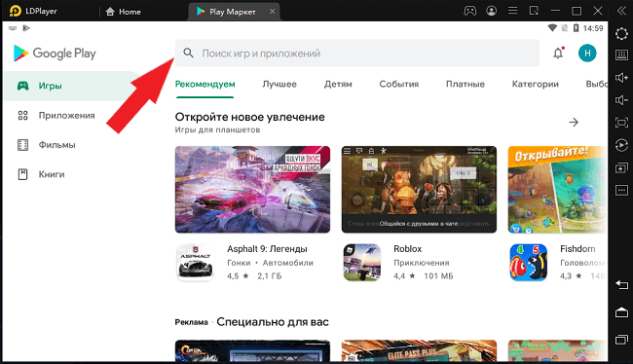This screenshot has width=633, height=364.
Task: Click Roblox title text
Action: click(408, 249)
